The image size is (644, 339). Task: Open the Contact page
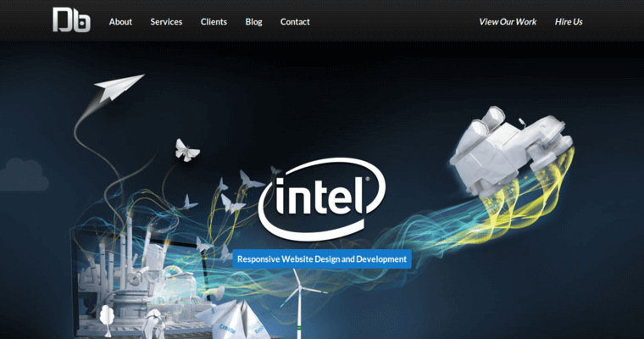tap(295, 22)
